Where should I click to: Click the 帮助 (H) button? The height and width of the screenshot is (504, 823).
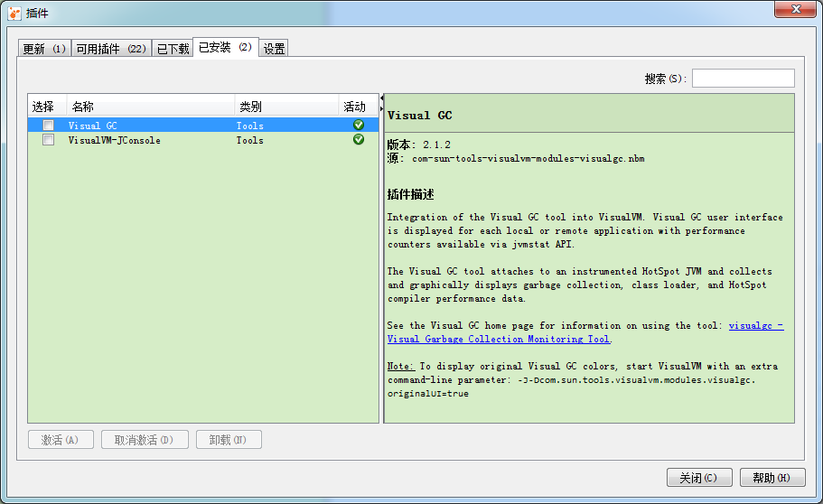tap(772, 477)
